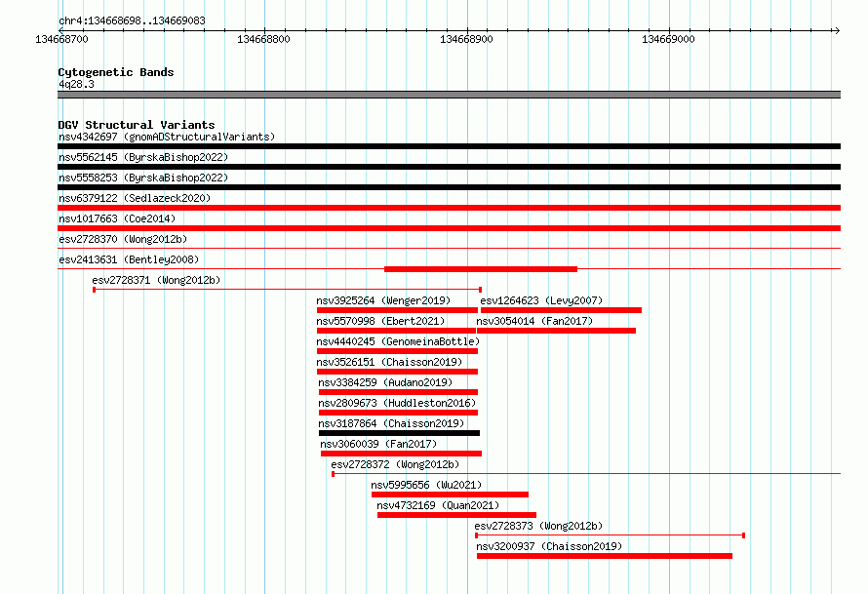Click the red bar under nsv3054014 Fan2017
Screen dimensions: 868x594
click(556, 331)
